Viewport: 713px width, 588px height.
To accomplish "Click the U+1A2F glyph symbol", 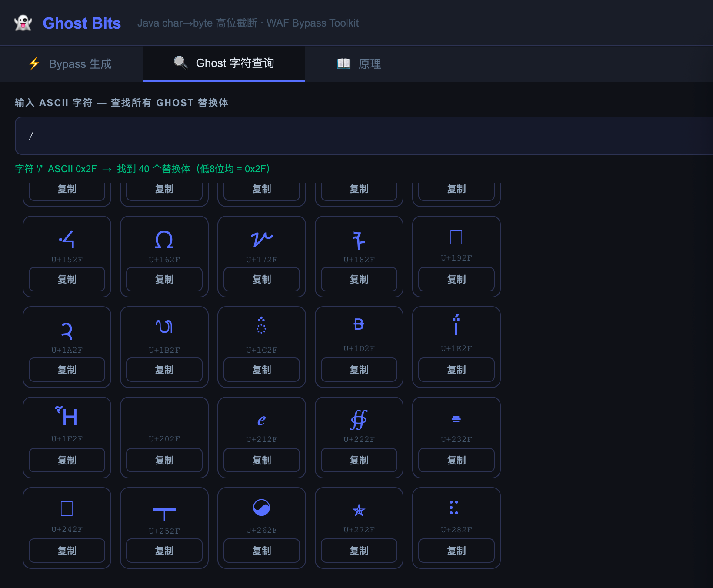I will tap(67, 331).
